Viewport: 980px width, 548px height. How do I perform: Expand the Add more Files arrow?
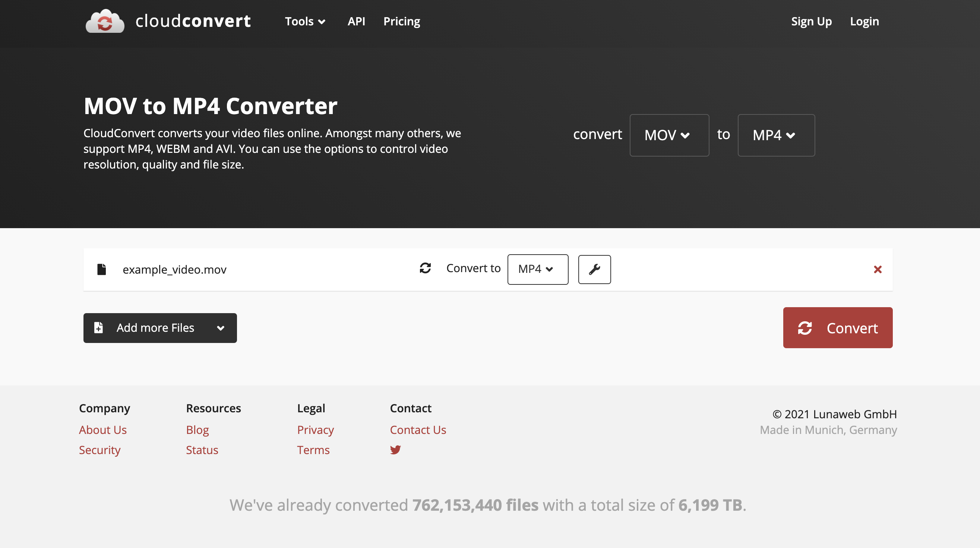click(x=221, y=328)
